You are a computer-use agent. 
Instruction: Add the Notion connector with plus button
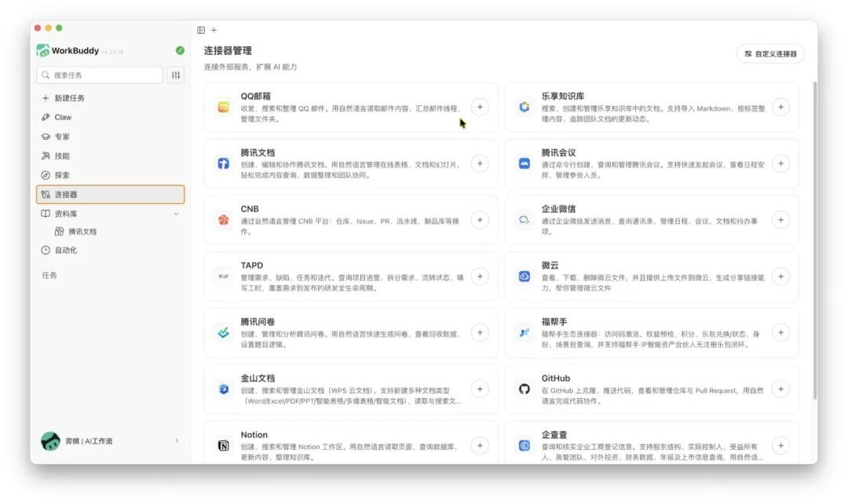click(x=480, y=446)
